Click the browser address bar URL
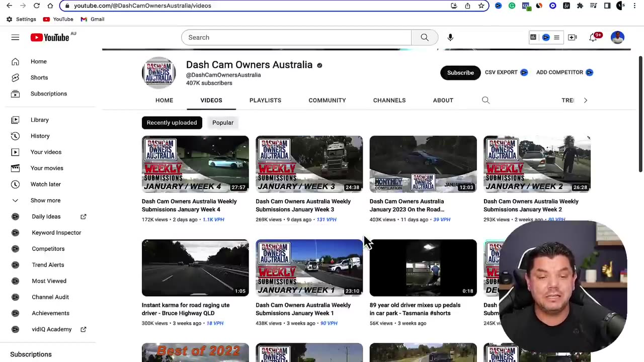The image size is (644, 362). tap(142, 6)
